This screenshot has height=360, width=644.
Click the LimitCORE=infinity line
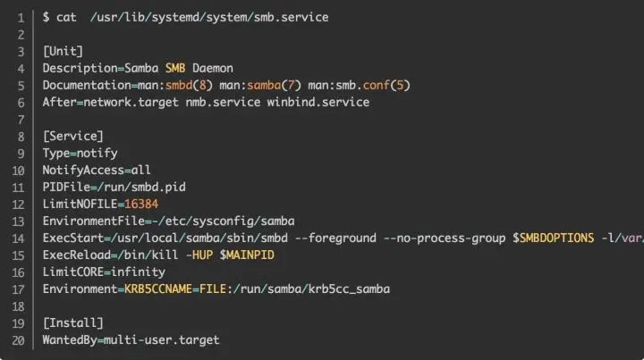pyautogui.click(x=99, y=272)
